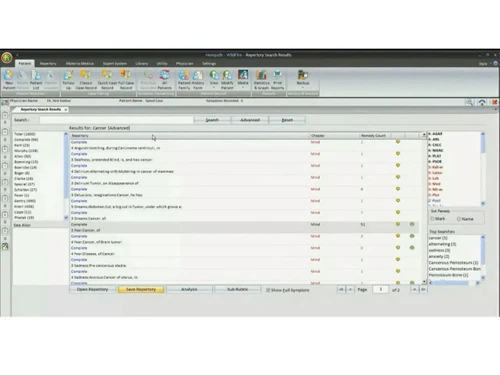The image size is (500, 375).
Task: Open the Settings ribbon tab
Action: (209, 63)
